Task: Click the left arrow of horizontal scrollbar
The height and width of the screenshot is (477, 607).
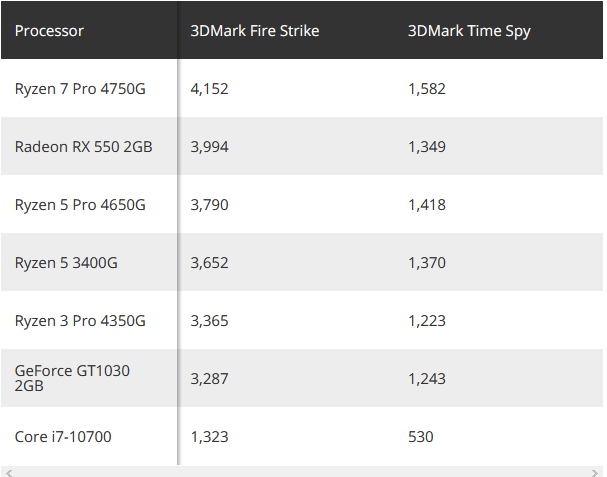Action: 6,471
